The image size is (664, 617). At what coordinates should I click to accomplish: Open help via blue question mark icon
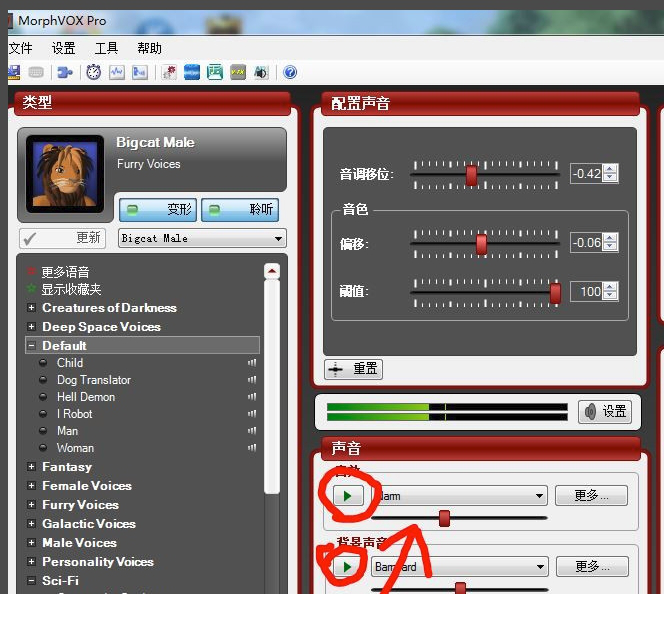(290, 72)
